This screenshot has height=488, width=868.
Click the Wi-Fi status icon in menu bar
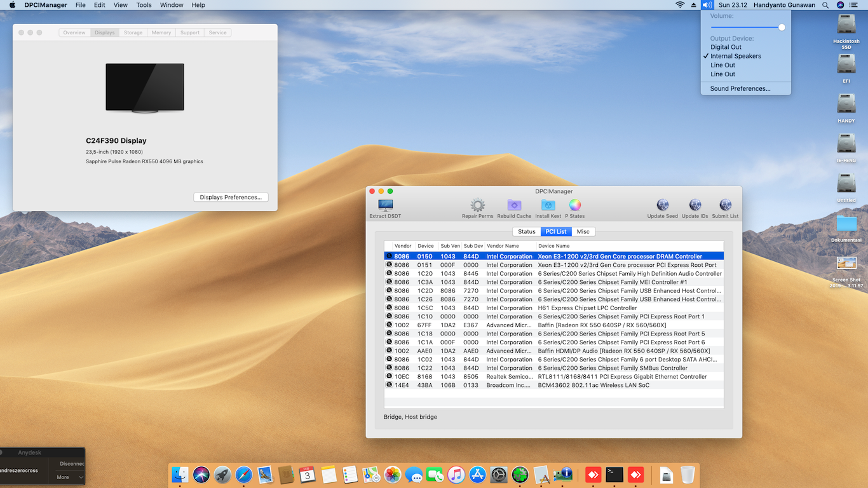680,5
